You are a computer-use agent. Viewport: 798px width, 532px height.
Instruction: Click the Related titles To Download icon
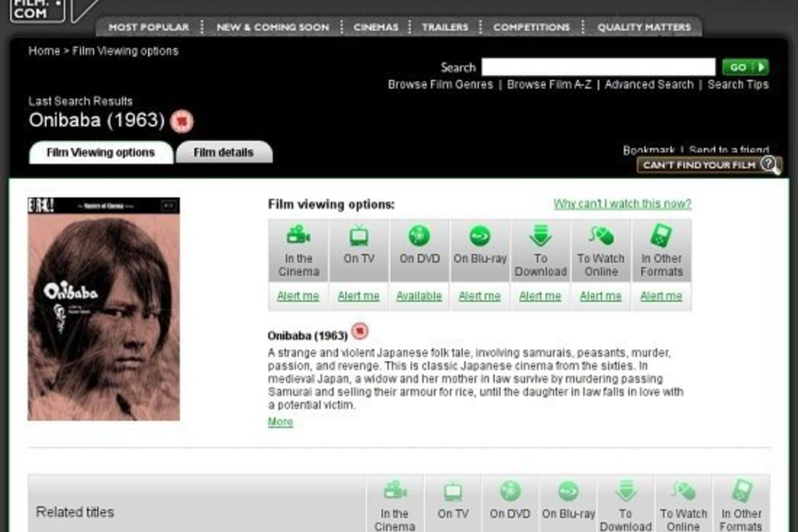click(626, 491)
